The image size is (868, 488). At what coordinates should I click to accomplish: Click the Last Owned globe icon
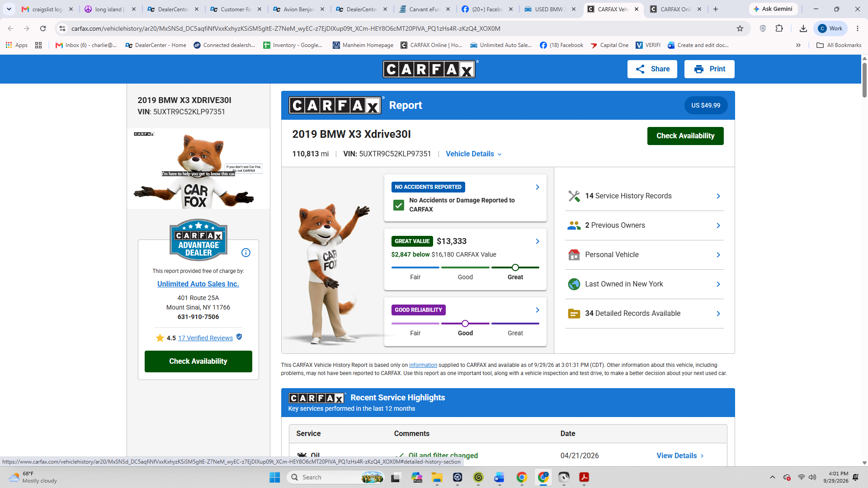click(574, 284)
